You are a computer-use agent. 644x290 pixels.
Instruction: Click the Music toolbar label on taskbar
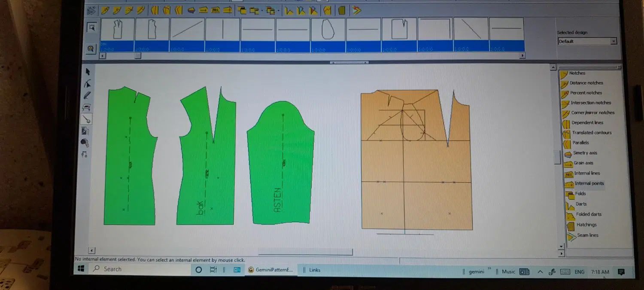508,272
